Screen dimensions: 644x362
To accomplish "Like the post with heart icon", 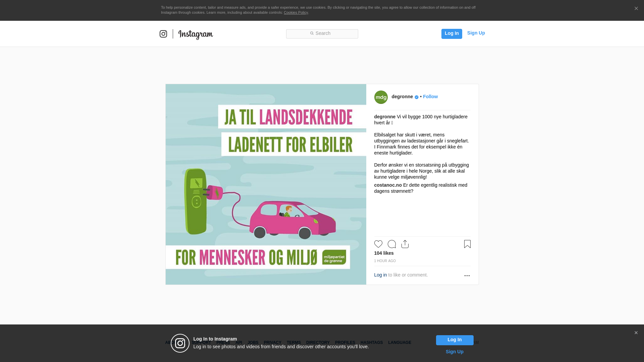I will tap(378, 244).
